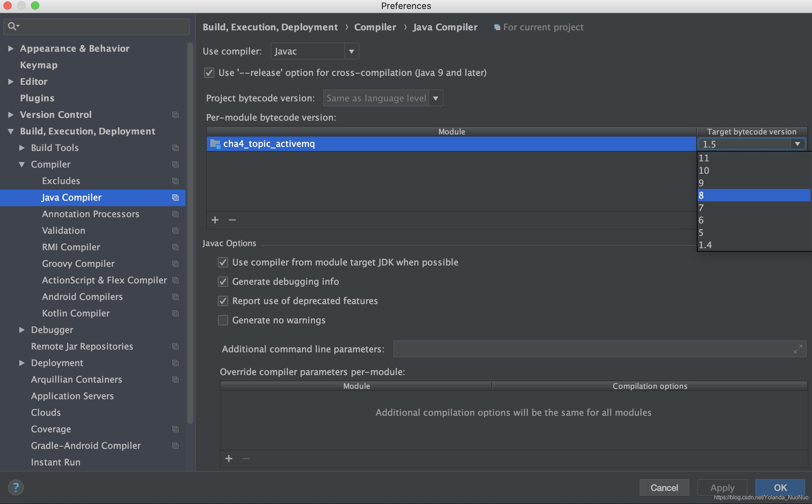Click the minus icon under Per-module bytecode table
This screenshot has width=812, height=504.
pos(232,220)
